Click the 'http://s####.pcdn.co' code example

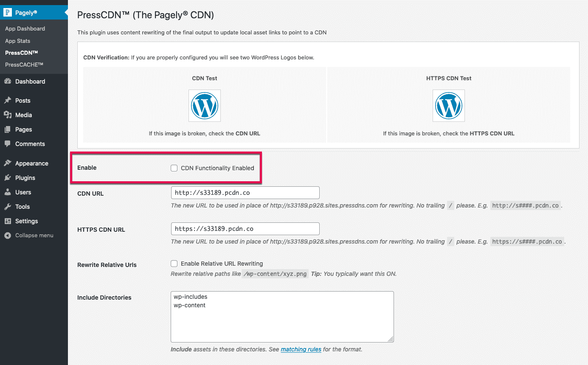tap(526, 205)
